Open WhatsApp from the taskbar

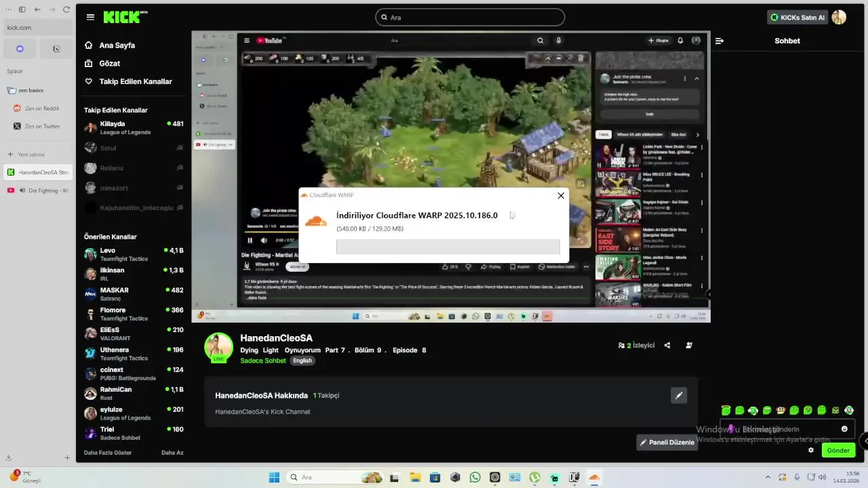(475, 477)
